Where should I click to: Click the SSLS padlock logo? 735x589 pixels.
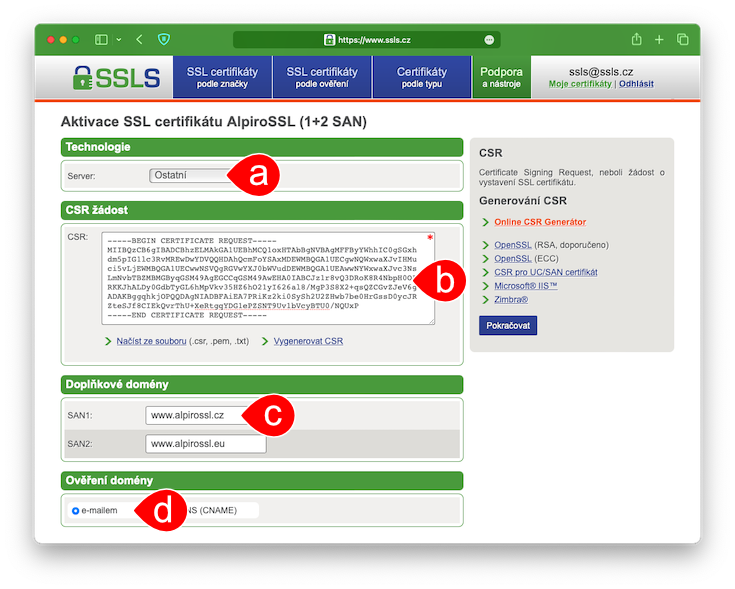[116, 77]
